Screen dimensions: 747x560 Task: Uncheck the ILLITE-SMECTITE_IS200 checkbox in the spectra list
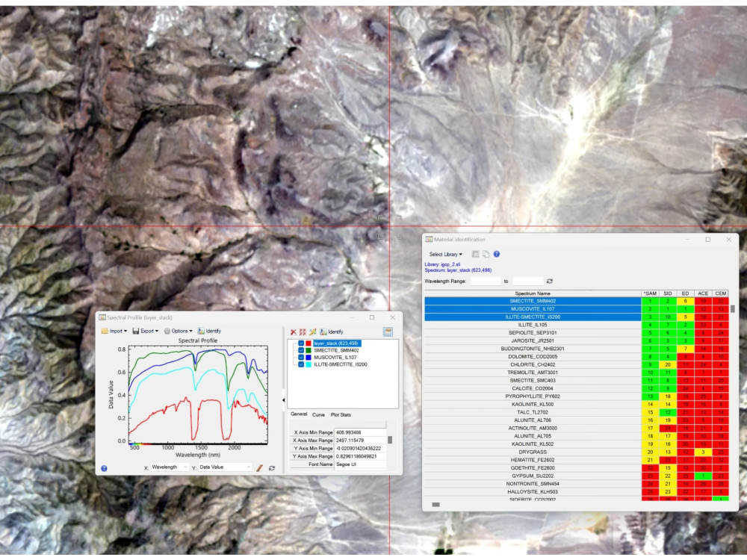coord(301,365)
